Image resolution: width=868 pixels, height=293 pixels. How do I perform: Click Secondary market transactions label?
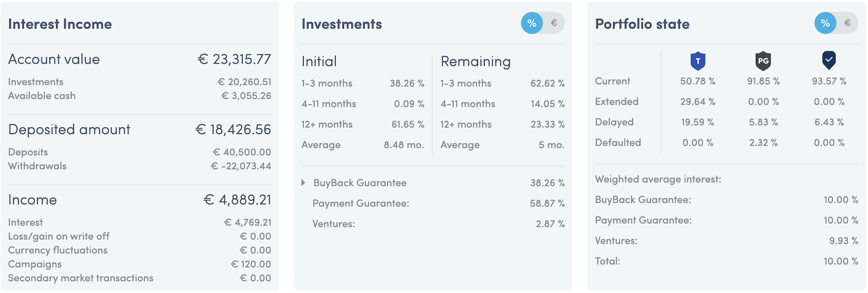[81, 278]
